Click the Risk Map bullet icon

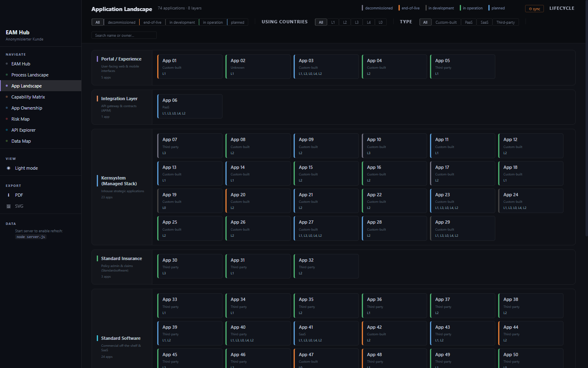point(7,119)
